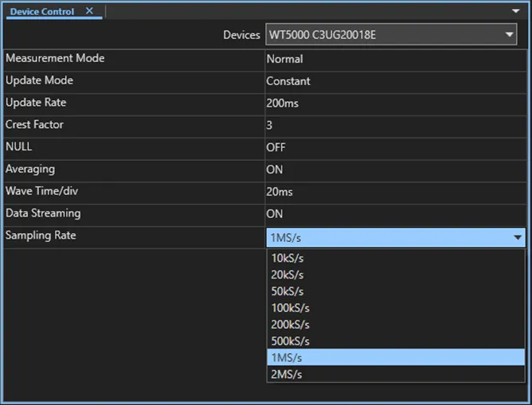
Task: Select the NULL row label
Action: 19,146
